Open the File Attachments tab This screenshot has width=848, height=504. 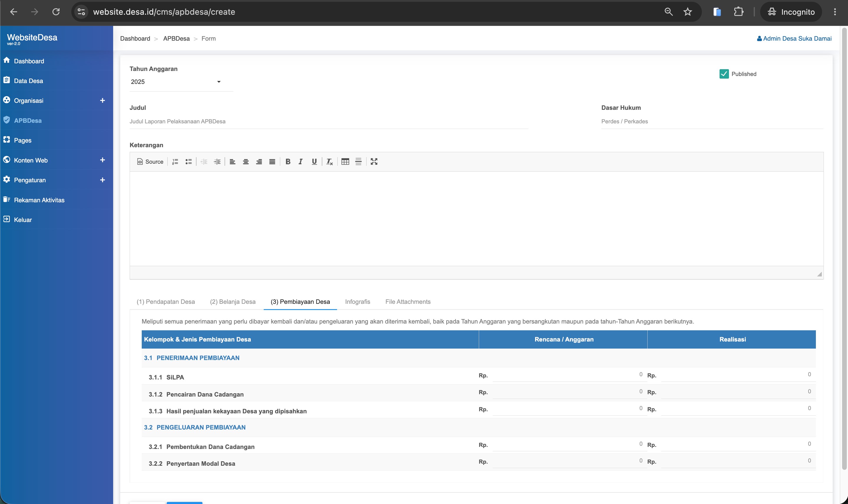click(x=408, y=301)
